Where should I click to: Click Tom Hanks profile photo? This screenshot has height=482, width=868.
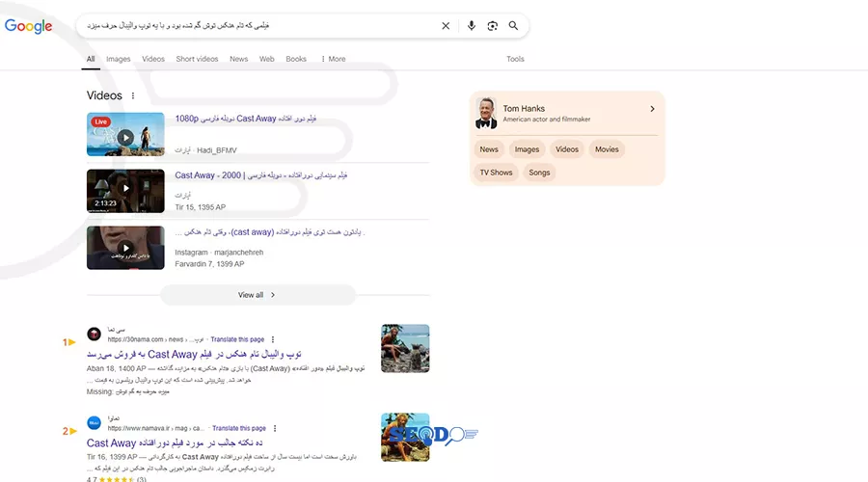click(x=486, y=113)
